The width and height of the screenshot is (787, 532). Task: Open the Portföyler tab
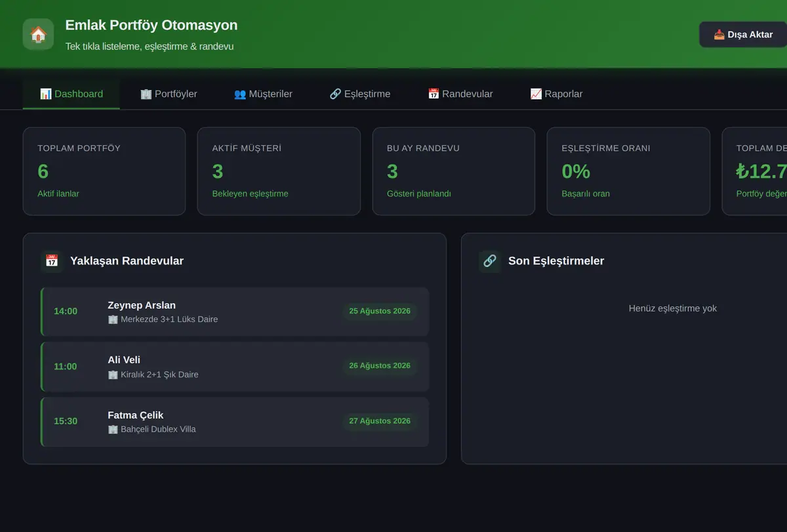point(169,94)
